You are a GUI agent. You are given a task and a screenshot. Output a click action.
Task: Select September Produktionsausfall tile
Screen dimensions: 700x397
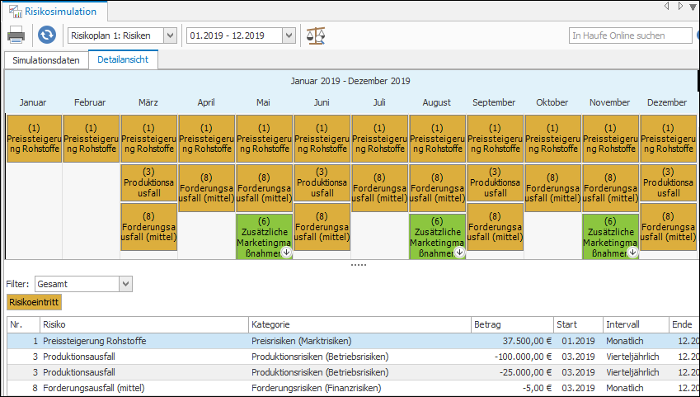point(495,182)
